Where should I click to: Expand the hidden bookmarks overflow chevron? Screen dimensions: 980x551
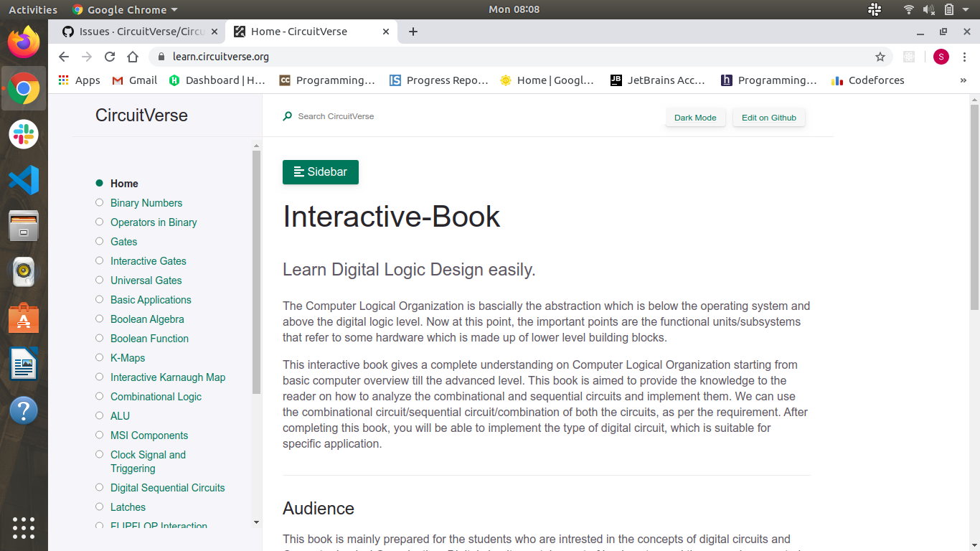(x=963, y=80)
